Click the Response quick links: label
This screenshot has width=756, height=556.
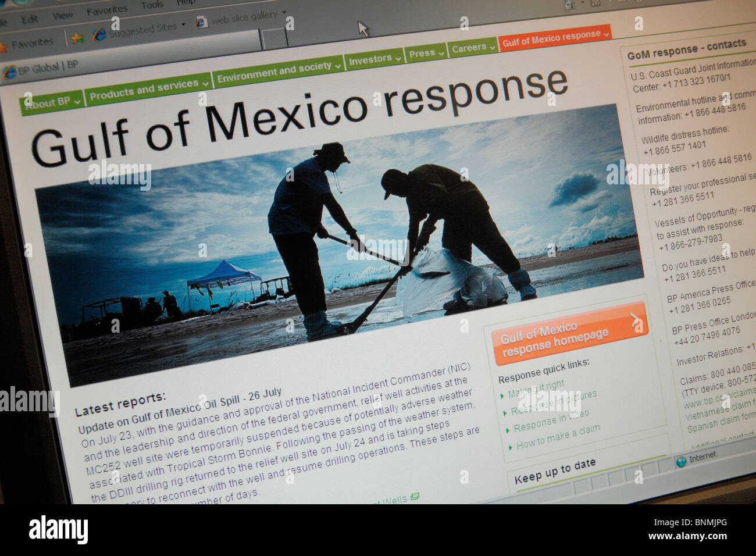tap(544, 370)
